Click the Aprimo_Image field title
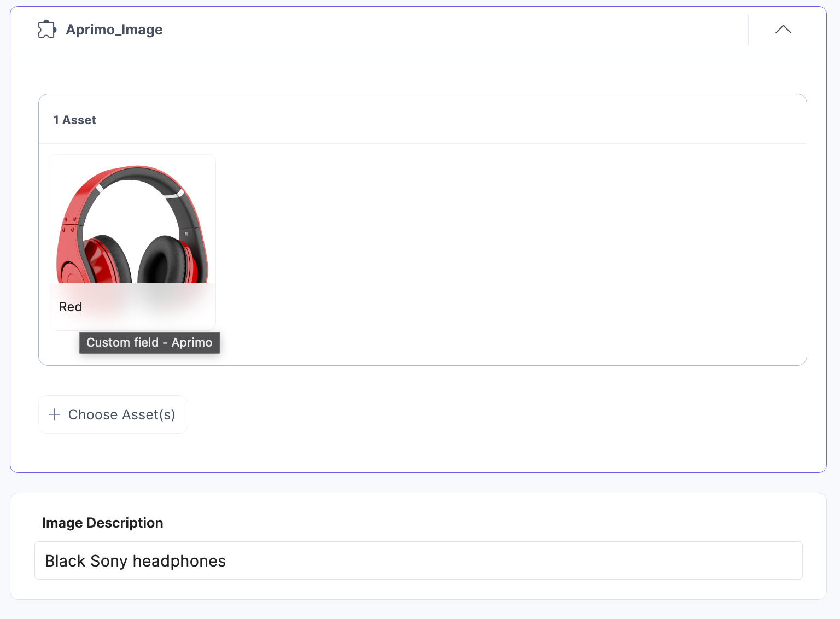 (x=114, y=30)
